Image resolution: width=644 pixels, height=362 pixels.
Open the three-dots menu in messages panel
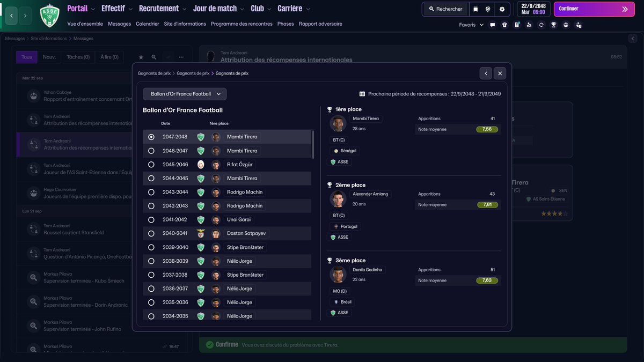(181, 57)
